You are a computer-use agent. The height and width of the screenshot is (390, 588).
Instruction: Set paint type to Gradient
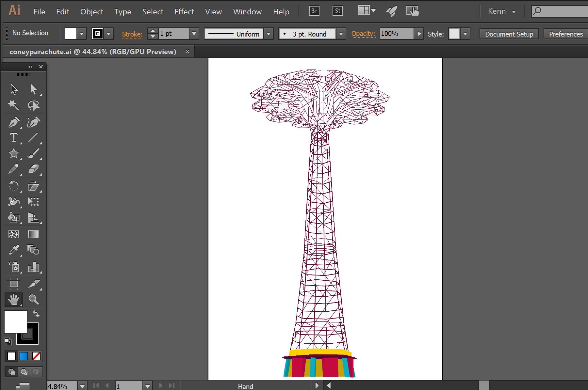[x=24, y=356]
